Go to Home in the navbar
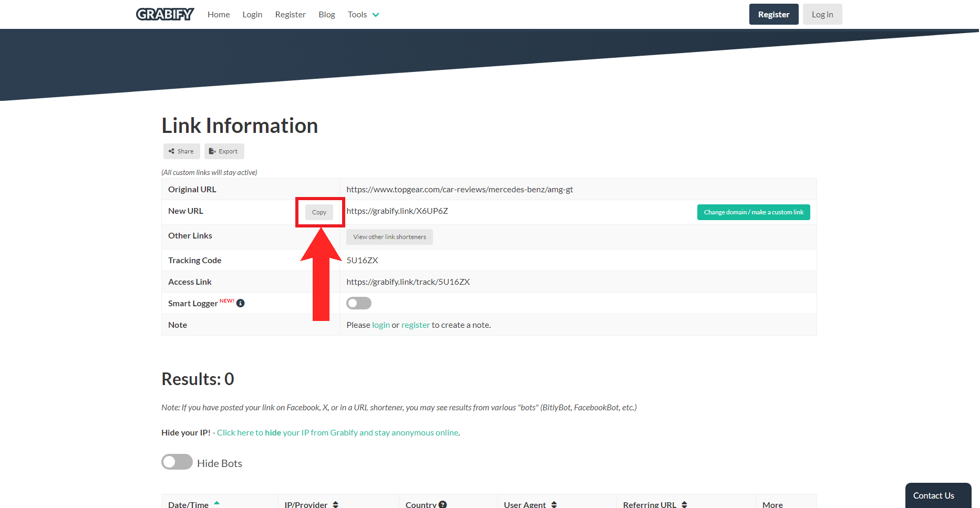The height and width of the screenshot is (508, 980). coord(219,15)
